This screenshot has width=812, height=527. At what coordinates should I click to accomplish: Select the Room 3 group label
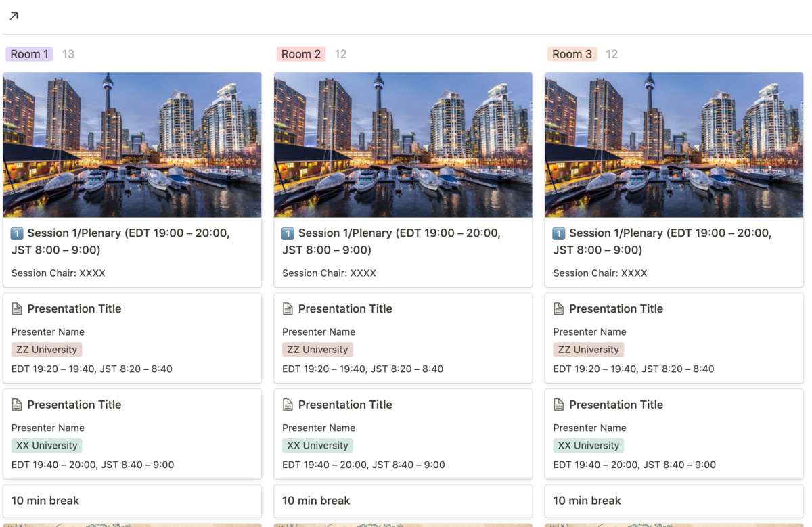point(572,54)
